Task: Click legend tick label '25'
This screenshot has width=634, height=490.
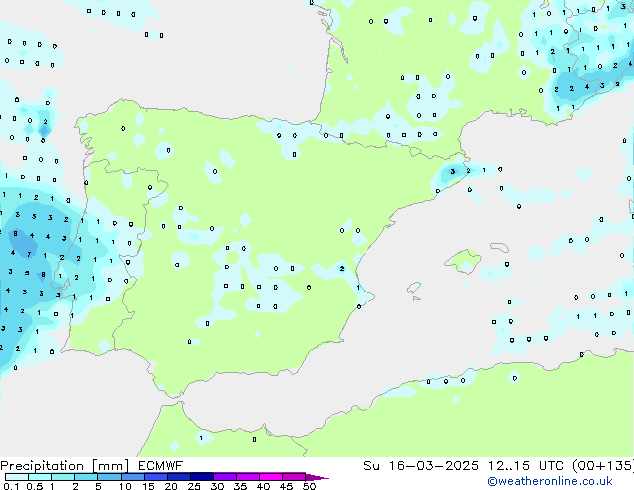Action: tap(194, 486)
